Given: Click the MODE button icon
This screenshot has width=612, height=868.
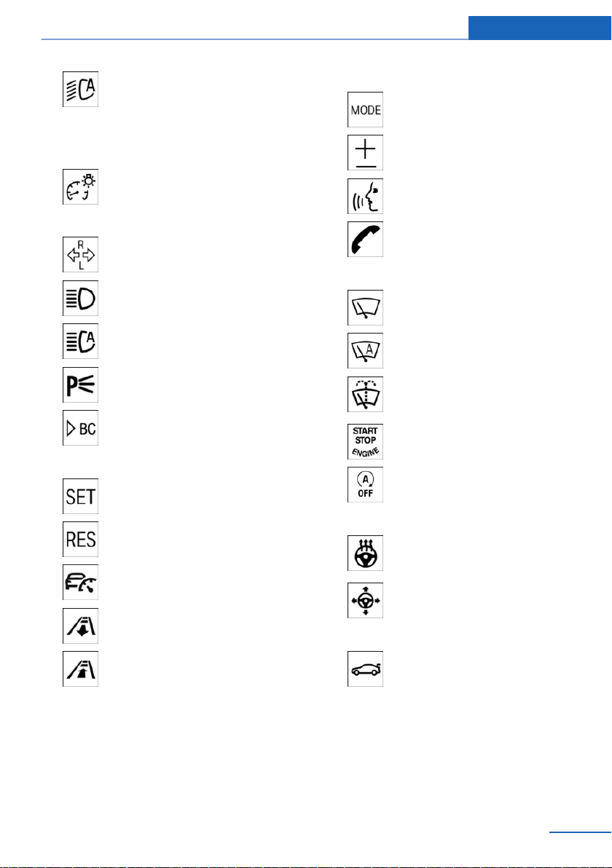Looking at the screenshot, I should coord(365,110).
